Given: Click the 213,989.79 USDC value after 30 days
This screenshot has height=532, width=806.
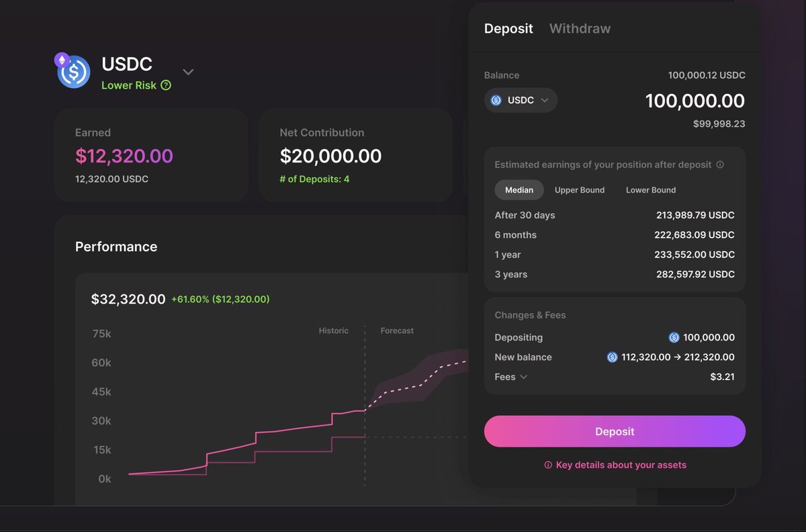Looking at the screenshot, I should [695, 216].
